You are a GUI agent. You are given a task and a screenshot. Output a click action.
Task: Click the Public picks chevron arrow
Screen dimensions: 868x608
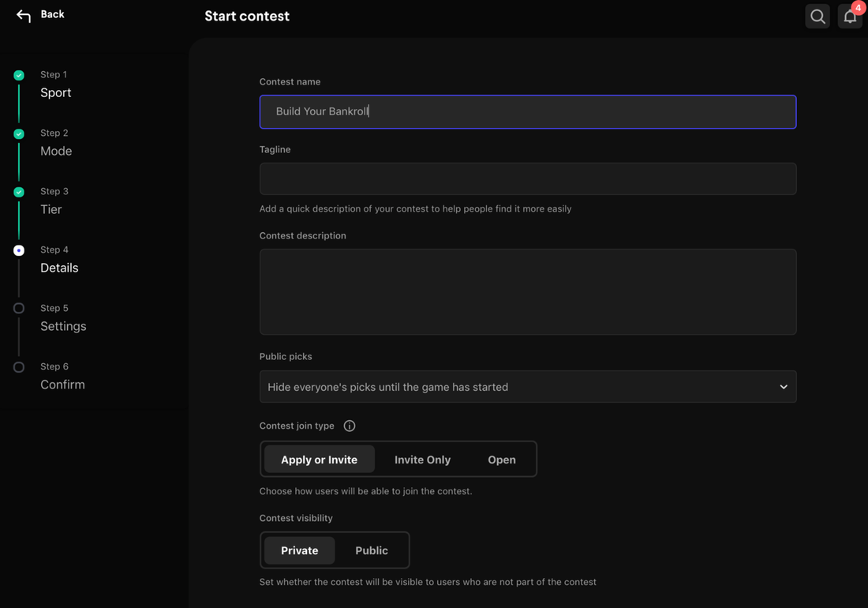coord(783,387)
